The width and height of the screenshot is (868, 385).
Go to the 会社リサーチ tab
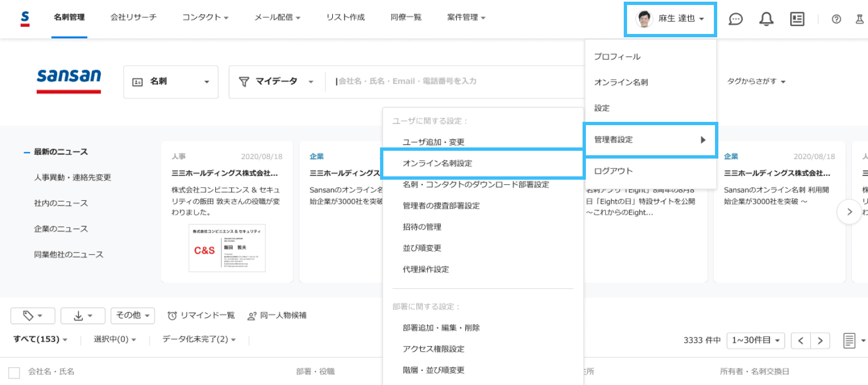tap(134, 18)
